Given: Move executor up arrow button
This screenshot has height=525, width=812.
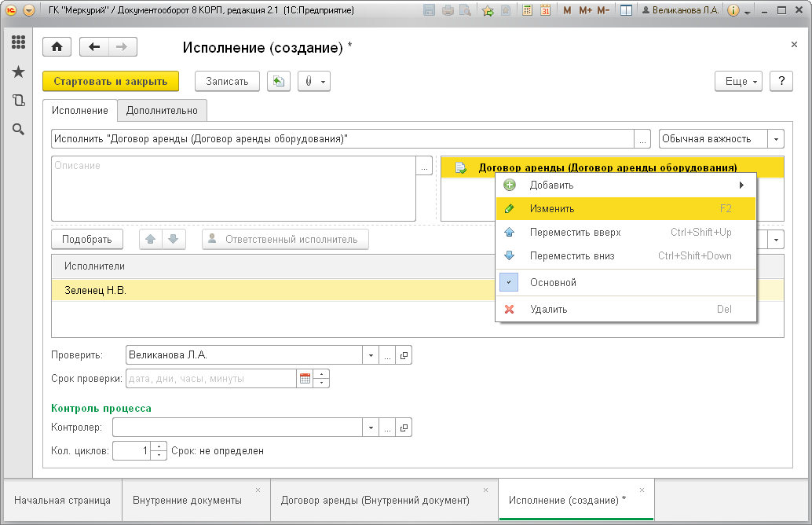Looking at the screenshot, I should pyautogui.click(x=151, y=239).
